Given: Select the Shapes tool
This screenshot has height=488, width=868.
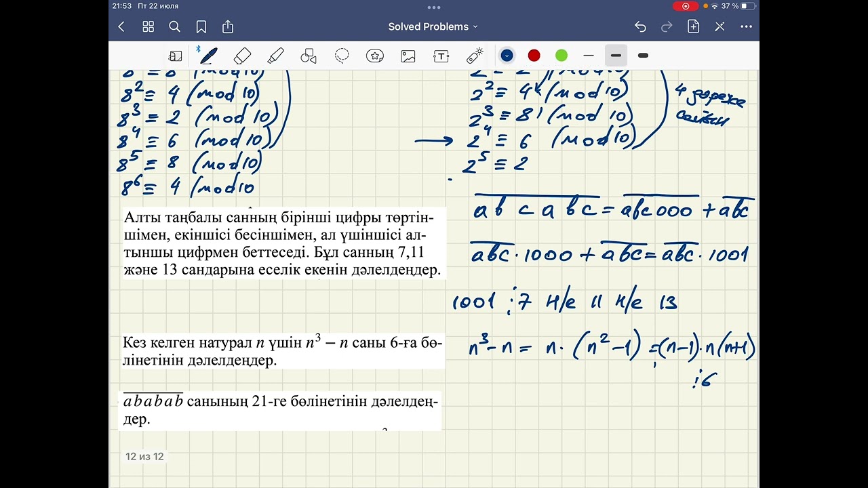Looking at the screenshot, I should tap(309, 56).
